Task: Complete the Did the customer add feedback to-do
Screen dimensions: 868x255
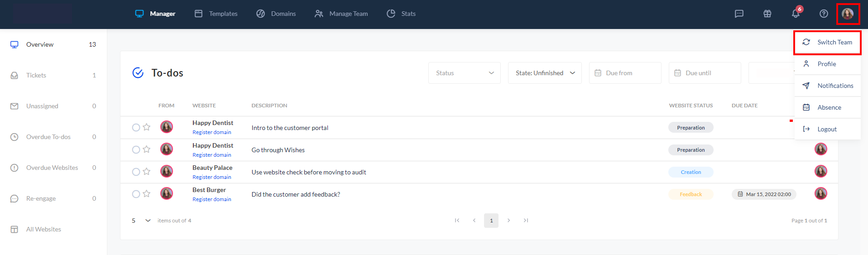Action: point(136,194)
